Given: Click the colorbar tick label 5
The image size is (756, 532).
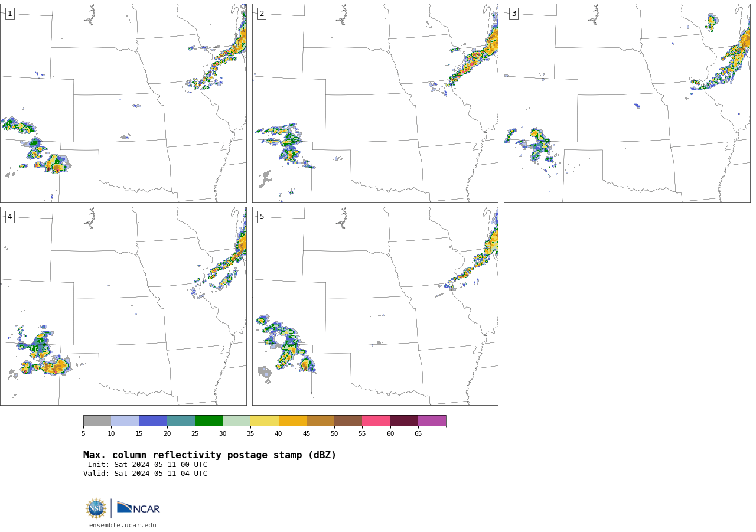Looking at the screenshot, I should pyautogui.click(x=83, y=434).
